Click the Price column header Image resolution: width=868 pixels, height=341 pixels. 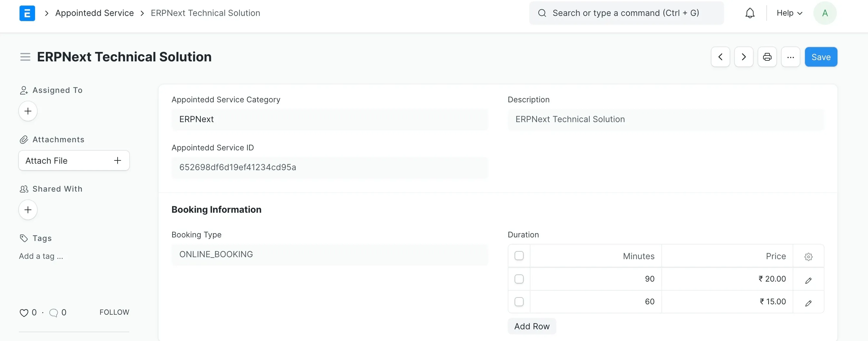727,256
